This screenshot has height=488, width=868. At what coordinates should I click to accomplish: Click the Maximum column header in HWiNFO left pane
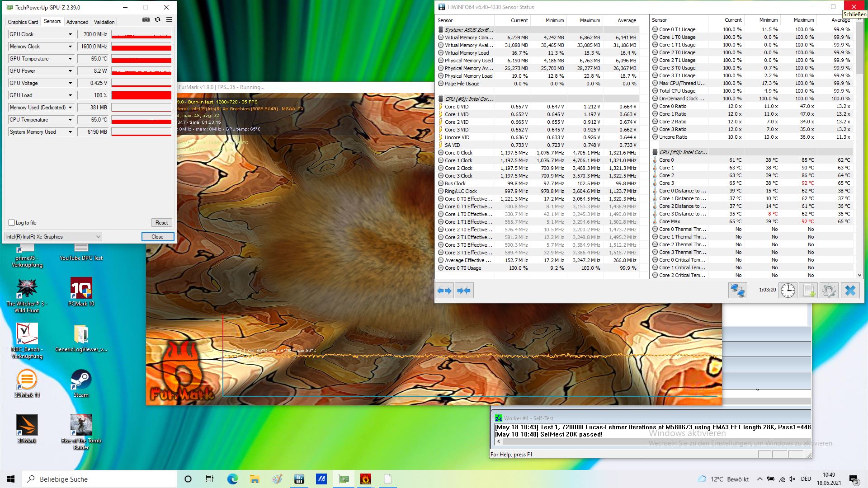585,20
